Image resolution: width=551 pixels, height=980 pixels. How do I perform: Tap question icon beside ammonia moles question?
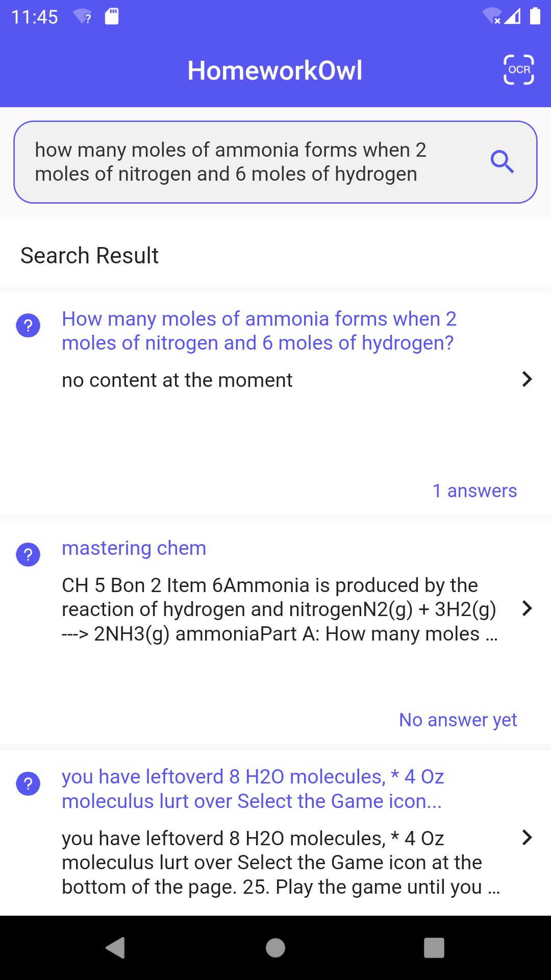point(29,325)
